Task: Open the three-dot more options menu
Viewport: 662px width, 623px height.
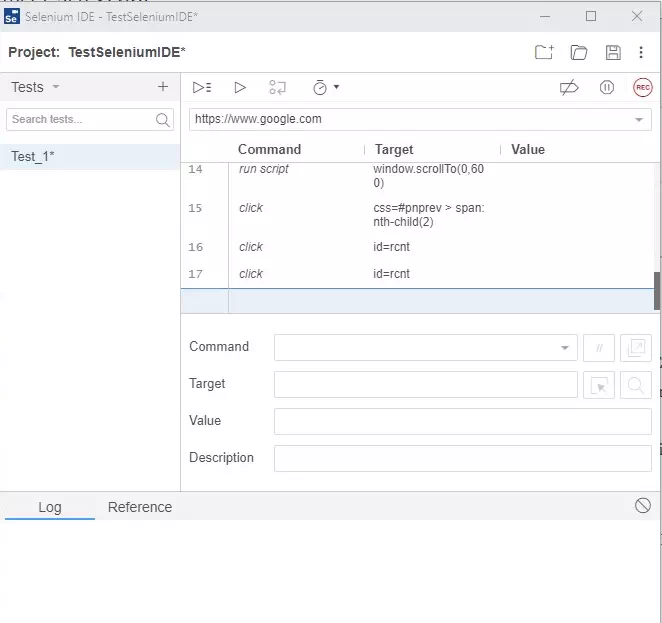Action: tap(641, 52)
